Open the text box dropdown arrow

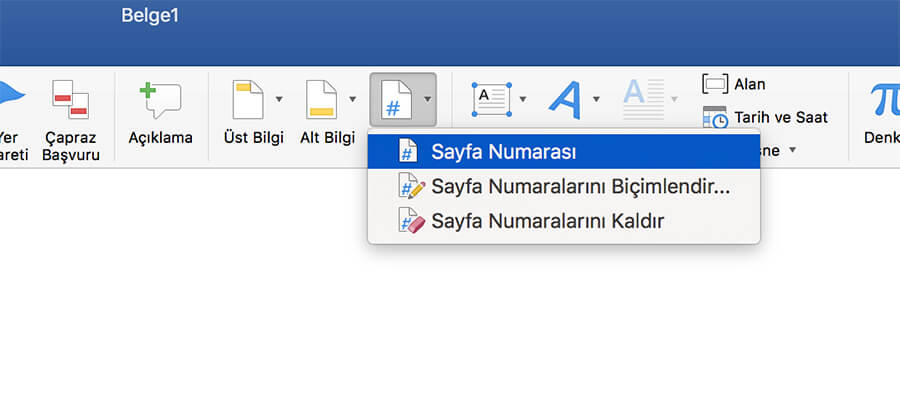pos(523,99)
